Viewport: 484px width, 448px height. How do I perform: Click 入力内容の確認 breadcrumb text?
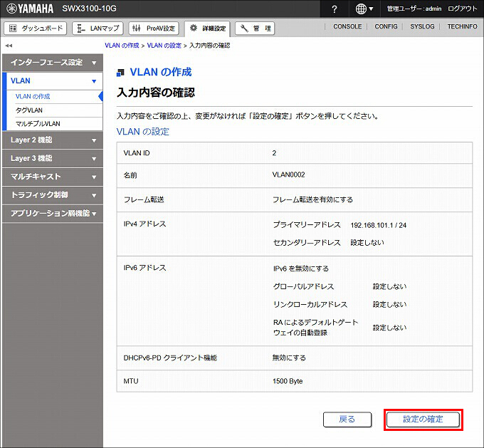tap(209, 46)
